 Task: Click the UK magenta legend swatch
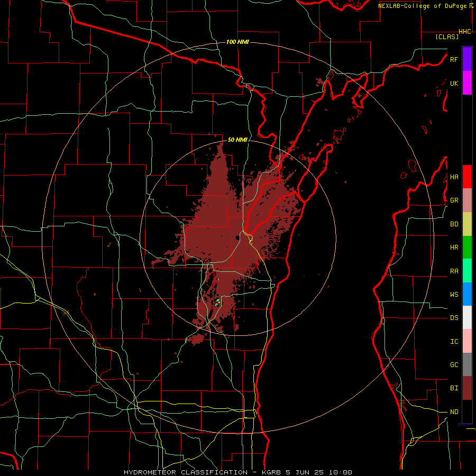click(467, 83)
